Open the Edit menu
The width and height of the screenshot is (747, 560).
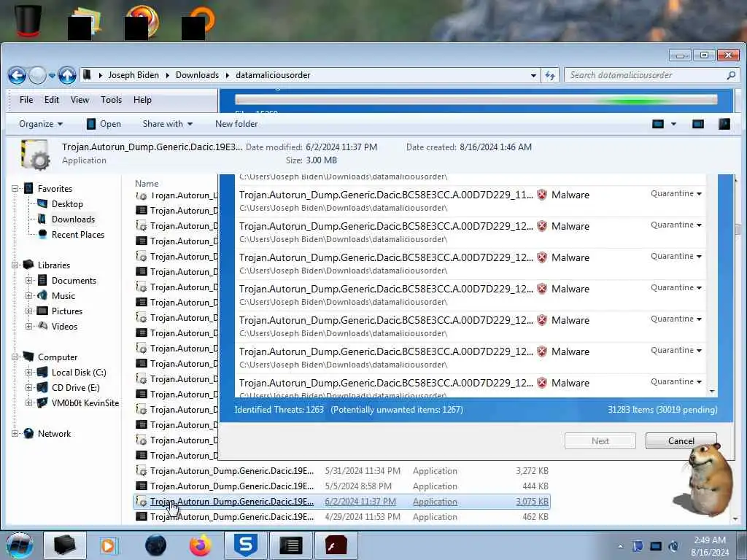tap(52, 100)
